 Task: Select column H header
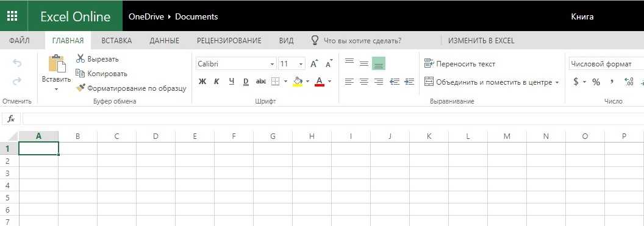tap(312, 136)
